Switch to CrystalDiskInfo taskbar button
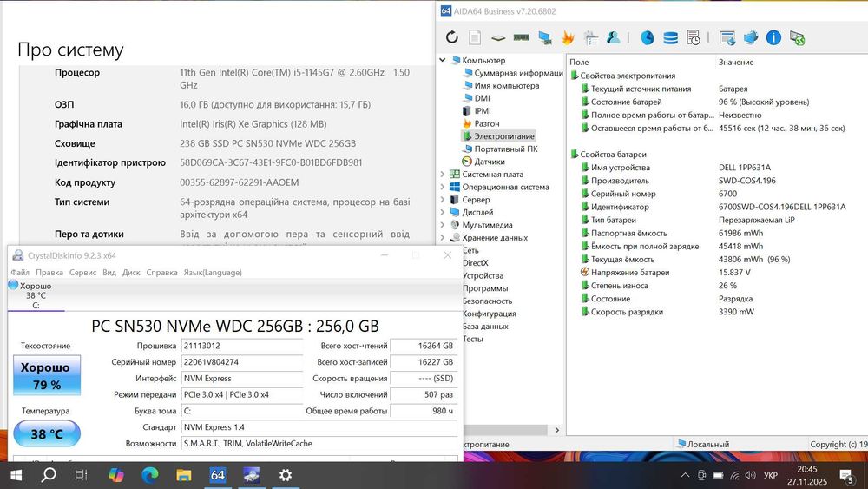Screen dimensions: 868x489 [x=252, y=475]
